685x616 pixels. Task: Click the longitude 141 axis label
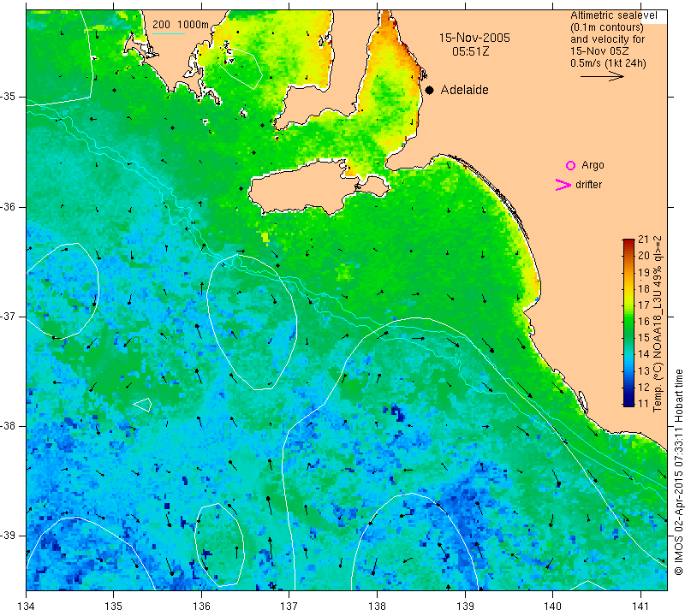pos(640,607)
